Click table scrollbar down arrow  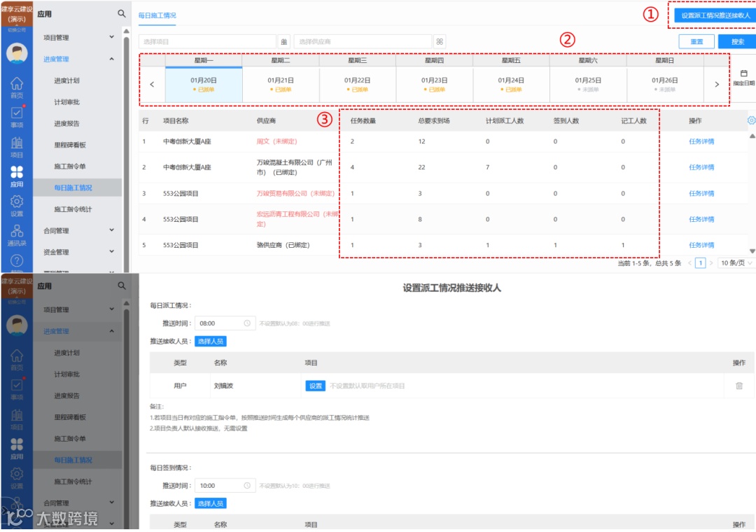[x=752, y=251]
